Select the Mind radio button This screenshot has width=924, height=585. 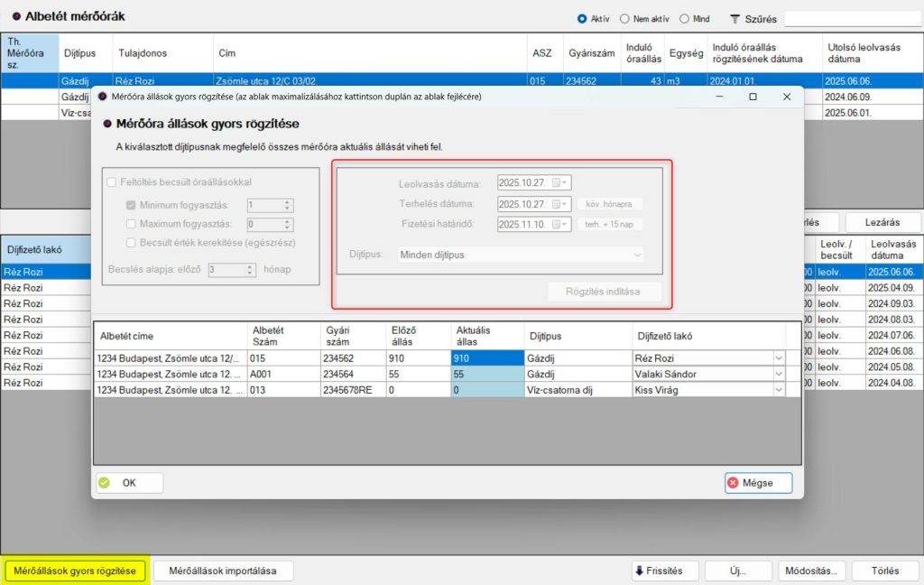pyautogui.click(x=685, y=19)
